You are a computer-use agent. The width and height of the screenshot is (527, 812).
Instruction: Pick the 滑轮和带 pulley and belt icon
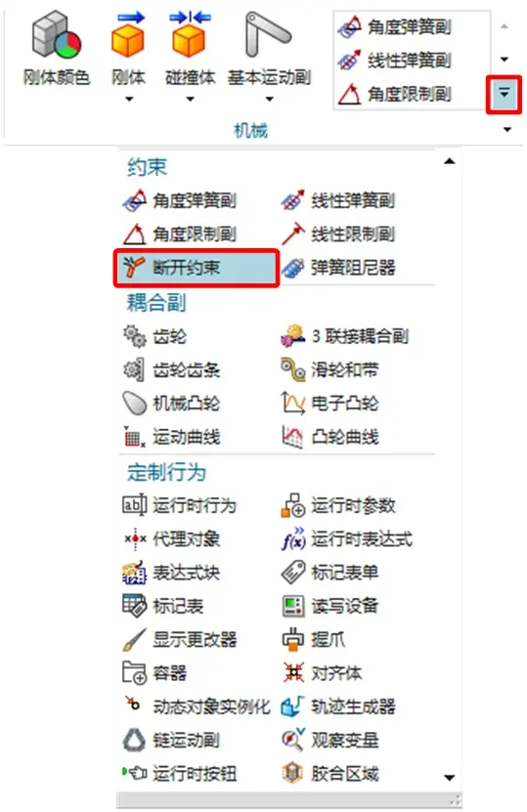click(x=292, y=369)
